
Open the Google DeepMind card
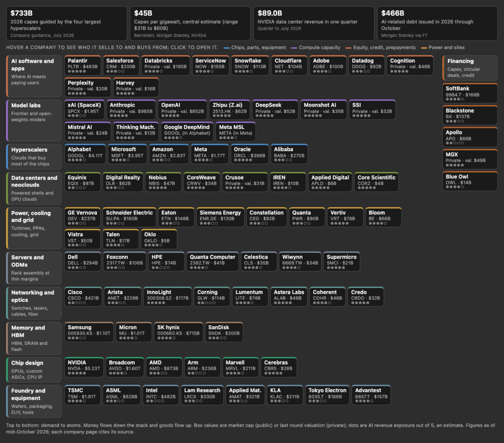[x=187, y=132]
